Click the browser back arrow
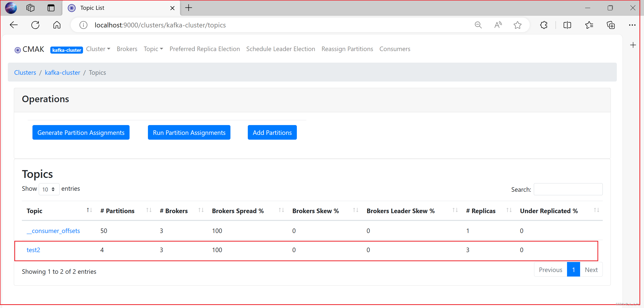644x308 pixels. point(14,25)
